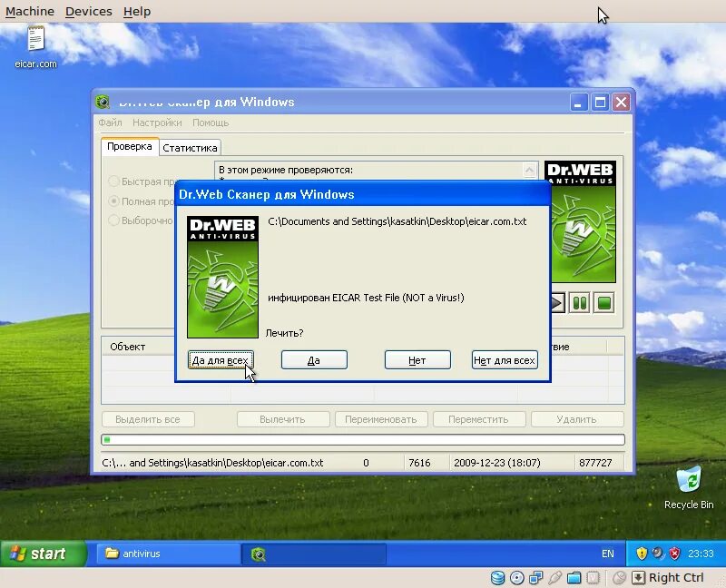
Task: Click VirtualBox USB status icon
Action: (554, 578)
